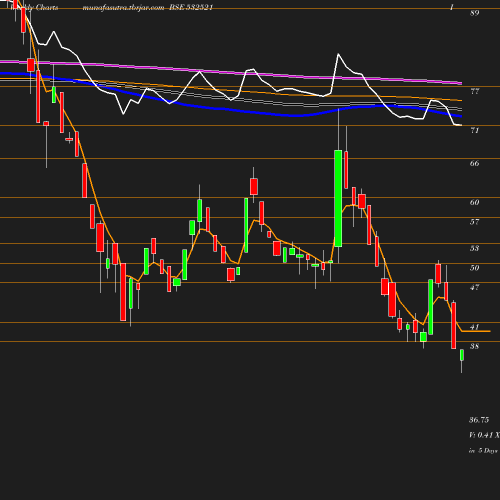Select the 41 price axis label

coord(475,327)
